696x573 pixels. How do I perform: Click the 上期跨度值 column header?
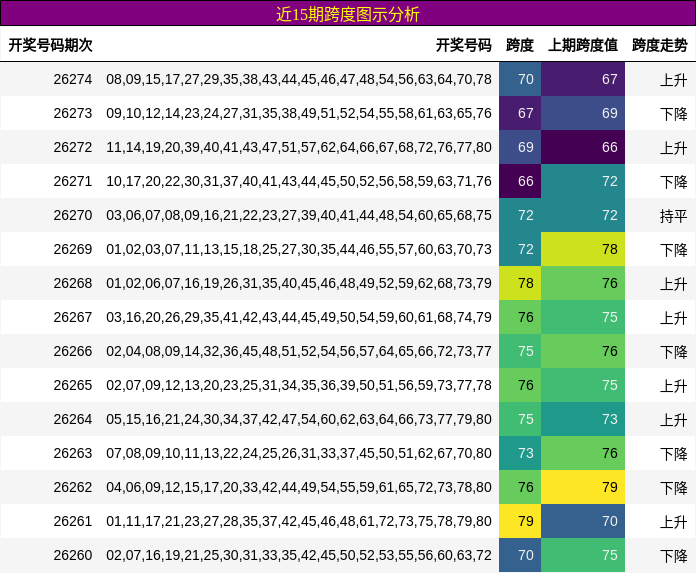(583, 45)
